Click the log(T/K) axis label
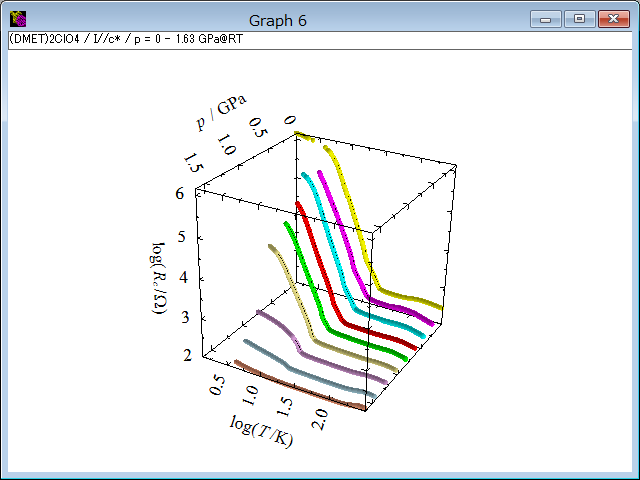Image resolution: width=640 pixels, height=480 pixels. click(261, 432)
